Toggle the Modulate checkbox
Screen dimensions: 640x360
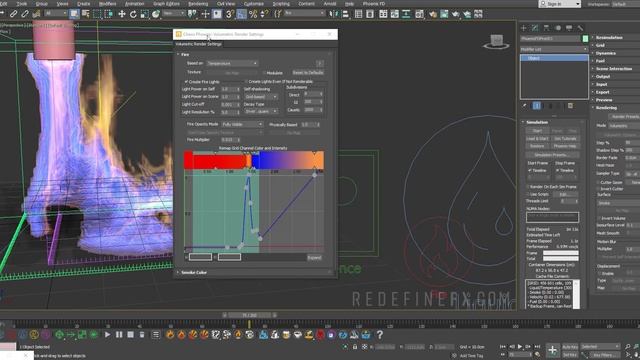(264, 73)
